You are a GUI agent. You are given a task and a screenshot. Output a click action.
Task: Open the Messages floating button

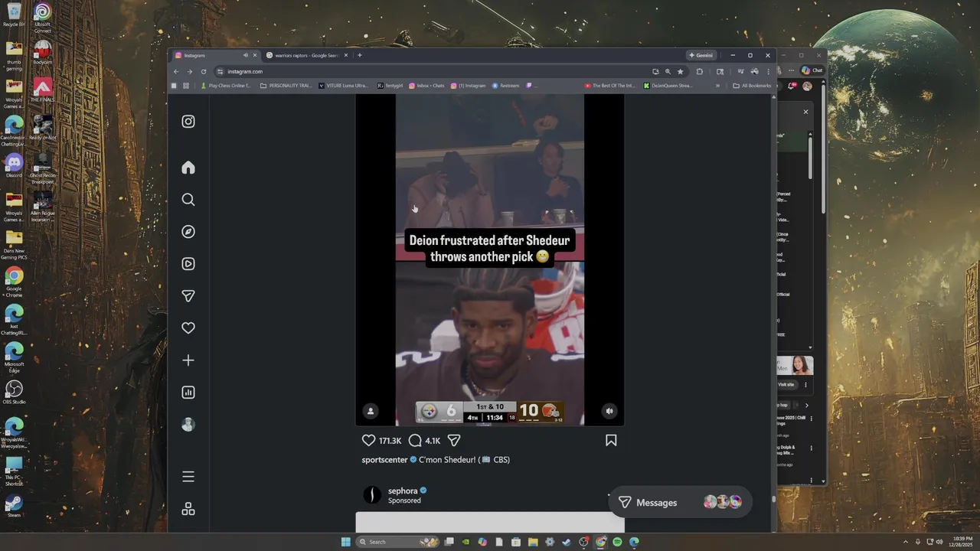pos(680,502)
